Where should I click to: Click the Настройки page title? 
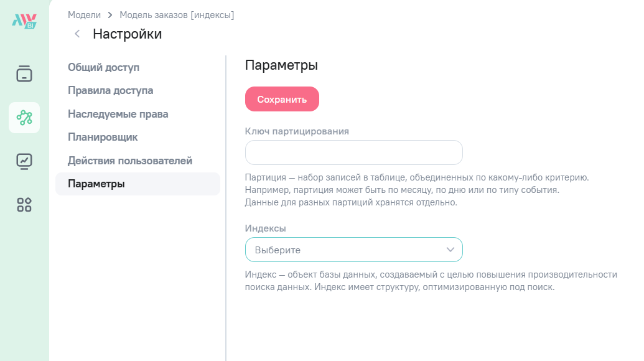[x=128, y=34]
